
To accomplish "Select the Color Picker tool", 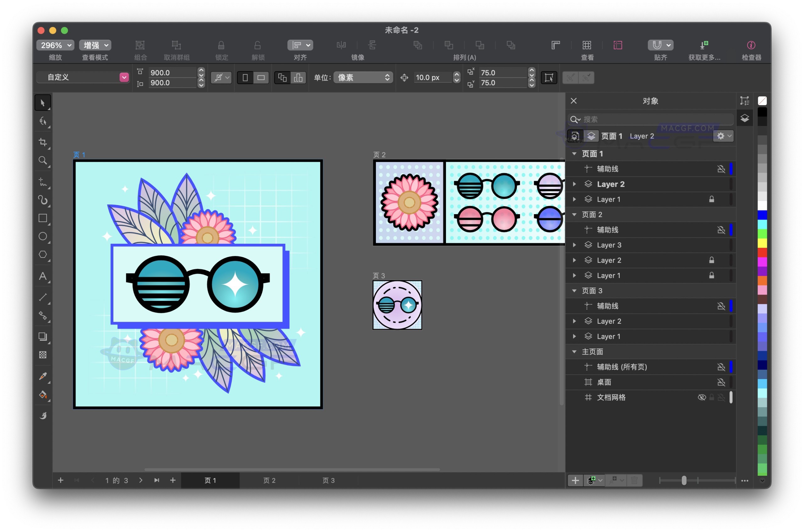I will [43, 376].
